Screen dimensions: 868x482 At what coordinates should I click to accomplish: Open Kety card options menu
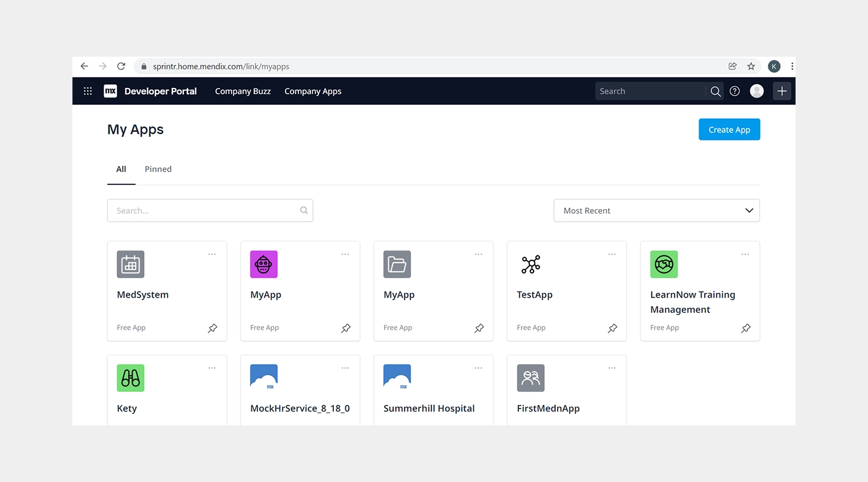click(212, 368)
